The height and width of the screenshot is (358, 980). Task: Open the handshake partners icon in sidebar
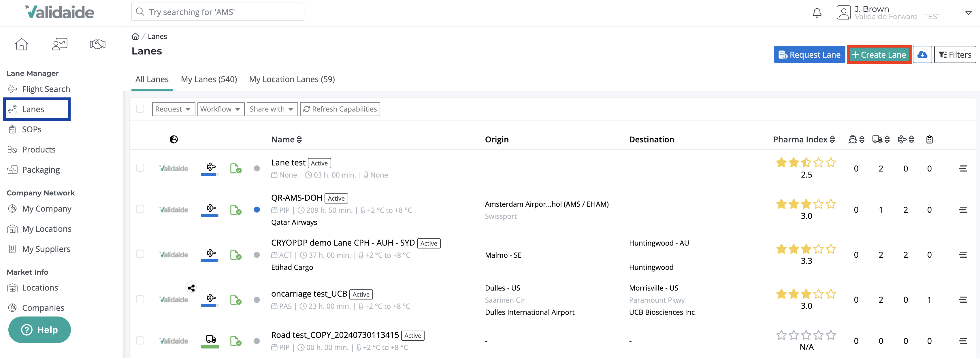[x=97, y=44]
